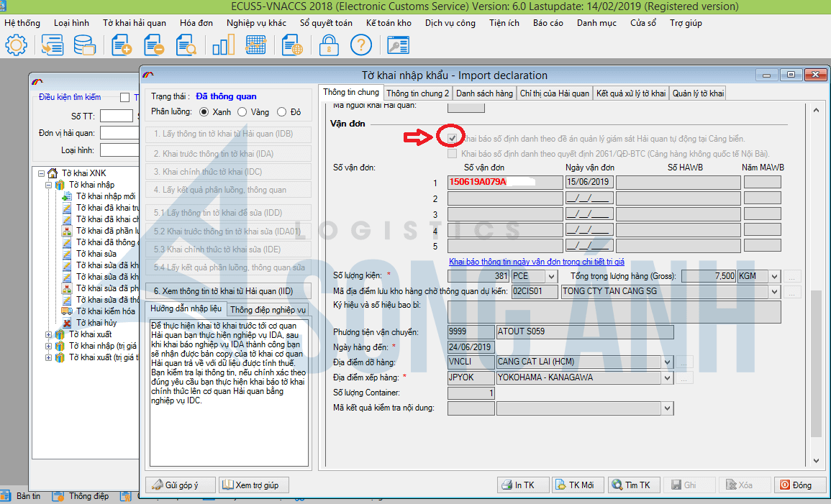
Task: Open help via the question mark icon
Action: (x=360, y=46)
